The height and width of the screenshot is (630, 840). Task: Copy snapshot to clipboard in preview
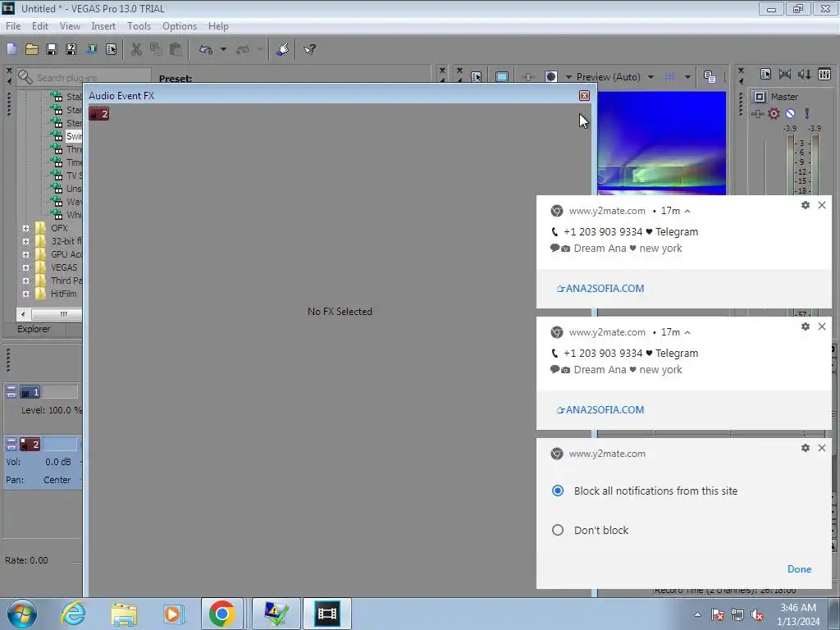point(710,76)
